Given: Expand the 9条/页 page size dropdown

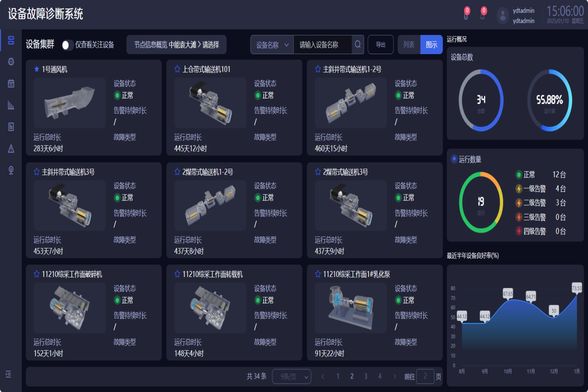Looking at the screenshot, I should pyautogui.click(x=291, y=377).
